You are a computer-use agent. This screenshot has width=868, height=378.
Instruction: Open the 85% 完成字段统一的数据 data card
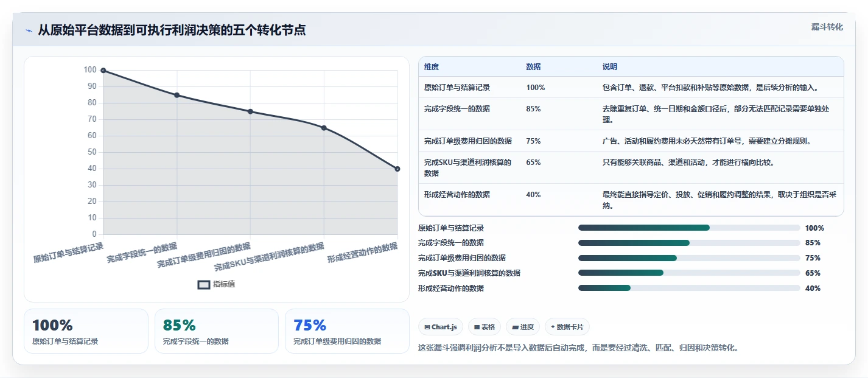(x=217, y=331)
